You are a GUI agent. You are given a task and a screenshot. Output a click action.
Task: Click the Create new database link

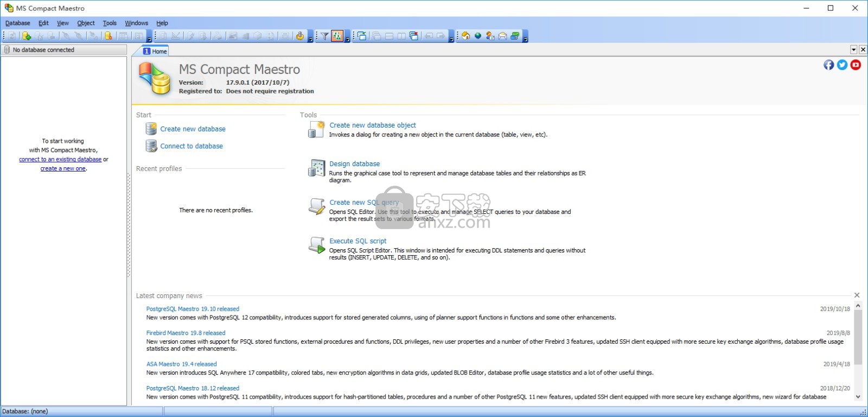(x=193, y=129)
